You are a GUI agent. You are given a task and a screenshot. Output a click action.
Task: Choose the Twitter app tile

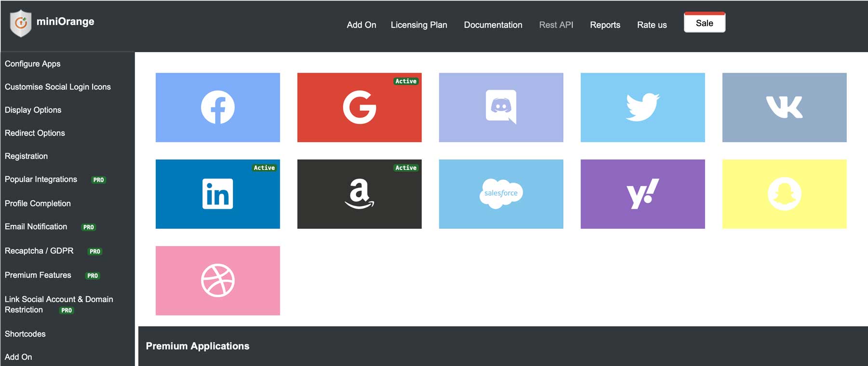pos(643,107)
